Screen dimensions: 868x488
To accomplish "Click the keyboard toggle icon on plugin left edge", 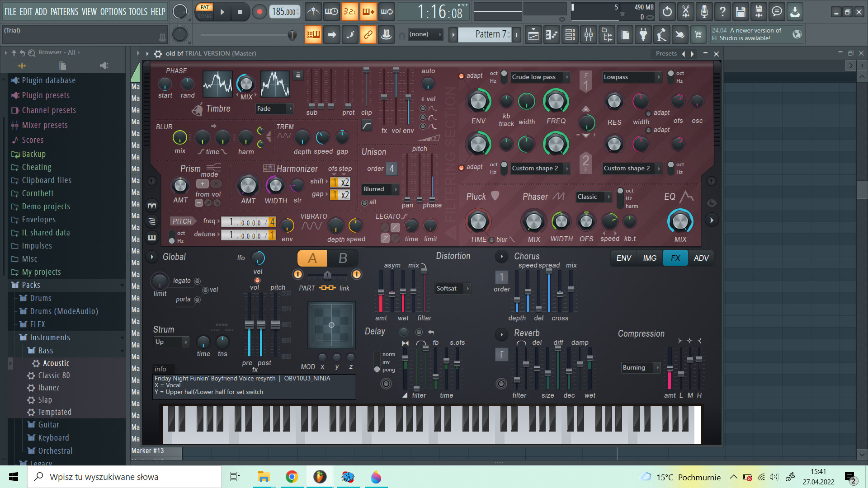I will click(x=152, y=237).
